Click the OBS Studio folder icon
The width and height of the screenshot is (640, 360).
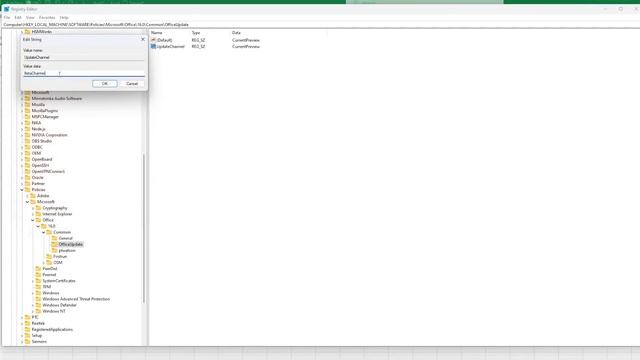tap(27, 141)
